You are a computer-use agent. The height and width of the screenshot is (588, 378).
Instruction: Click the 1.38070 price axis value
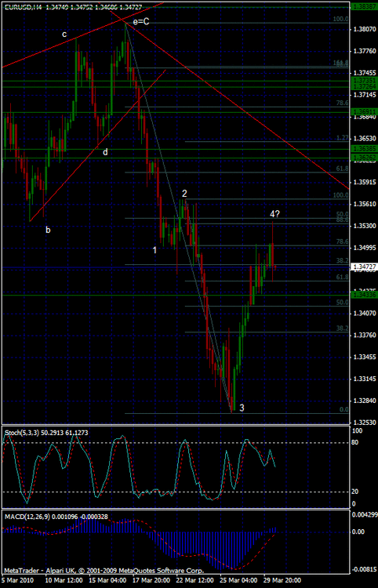click(x=365, y=28)
